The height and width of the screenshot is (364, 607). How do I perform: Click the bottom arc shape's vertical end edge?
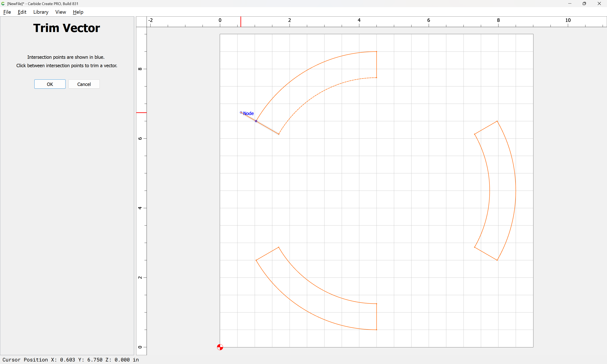click(x=377, y=317)
